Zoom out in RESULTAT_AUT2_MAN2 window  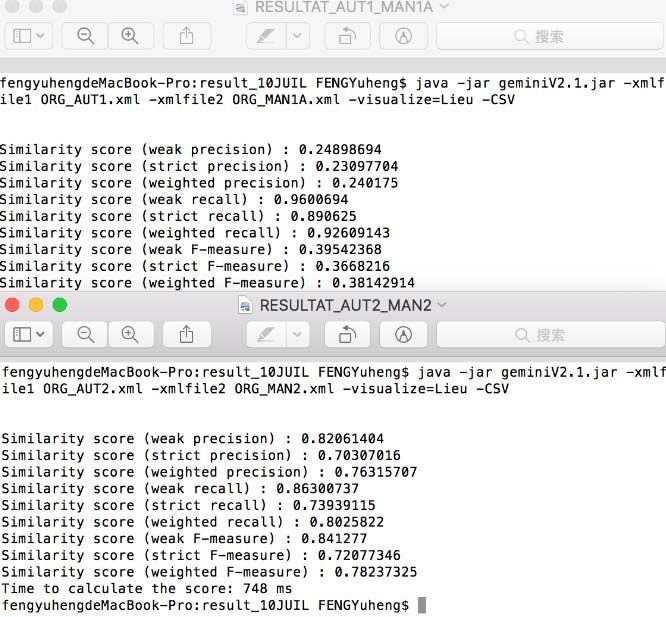85,335
